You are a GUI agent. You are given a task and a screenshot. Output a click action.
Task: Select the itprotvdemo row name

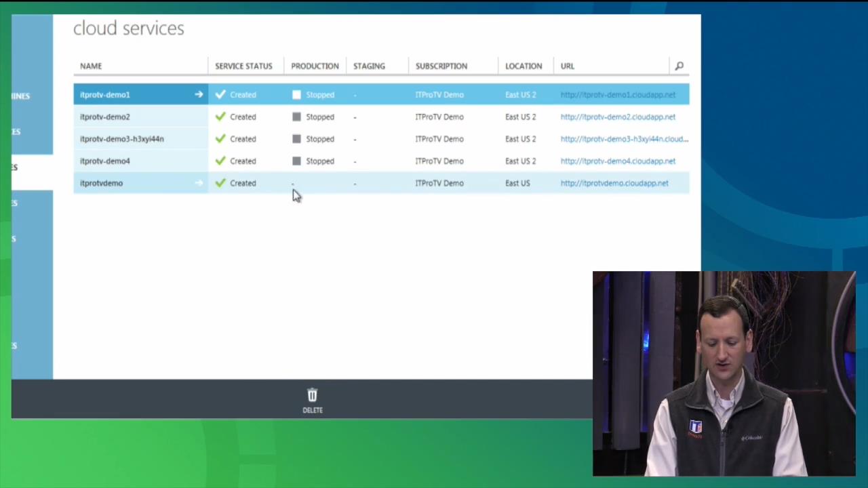tap(101, 183)
